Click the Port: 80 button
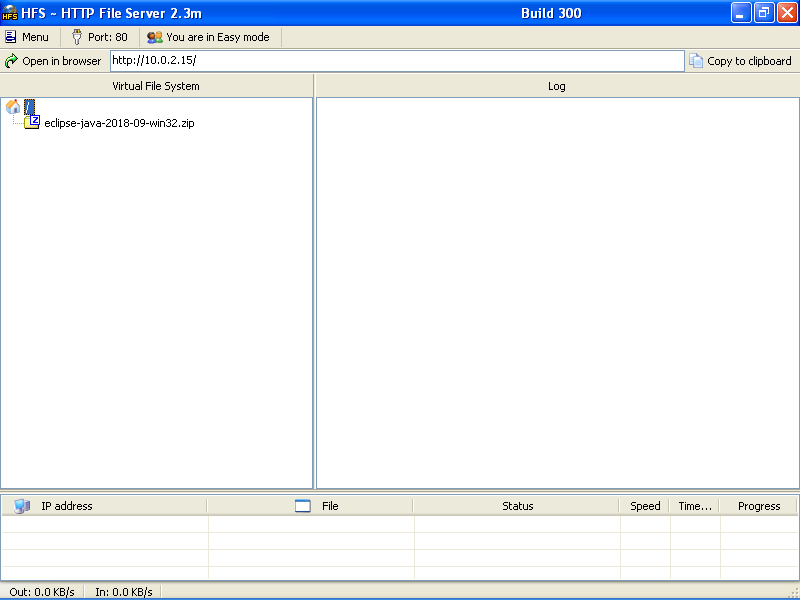 pyautogui.click(x=99, y=37)
